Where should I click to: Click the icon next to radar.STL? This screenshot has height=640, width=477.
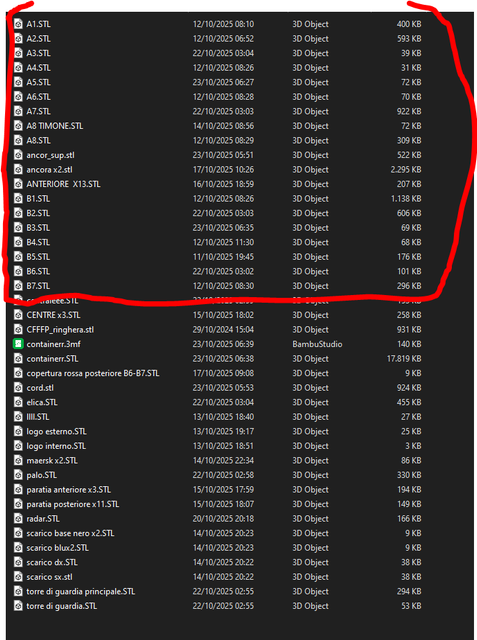(18, 519)
